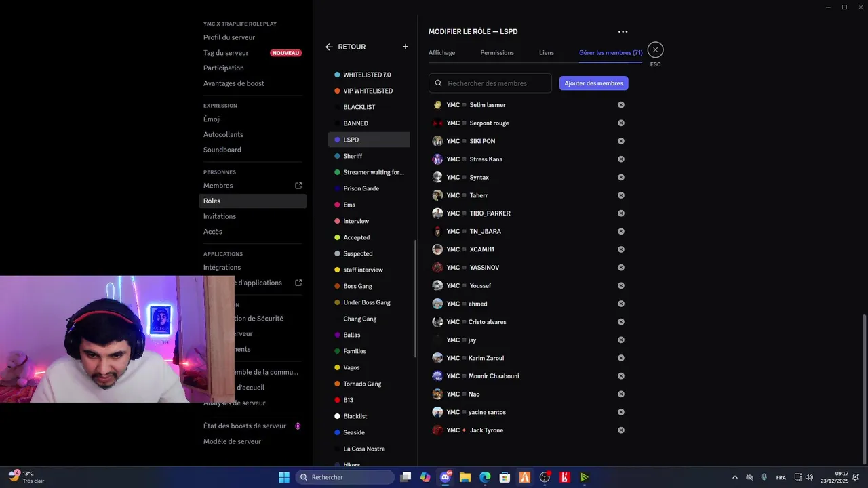The height and width of the screenshot is (488, 868).
Task: Remove jay from the role
Action: 620,340
